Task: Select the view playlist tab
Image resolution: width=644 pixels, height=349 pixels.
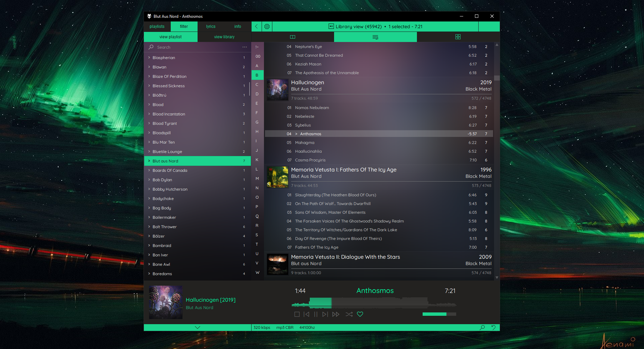Action: (x=170, y=37)
